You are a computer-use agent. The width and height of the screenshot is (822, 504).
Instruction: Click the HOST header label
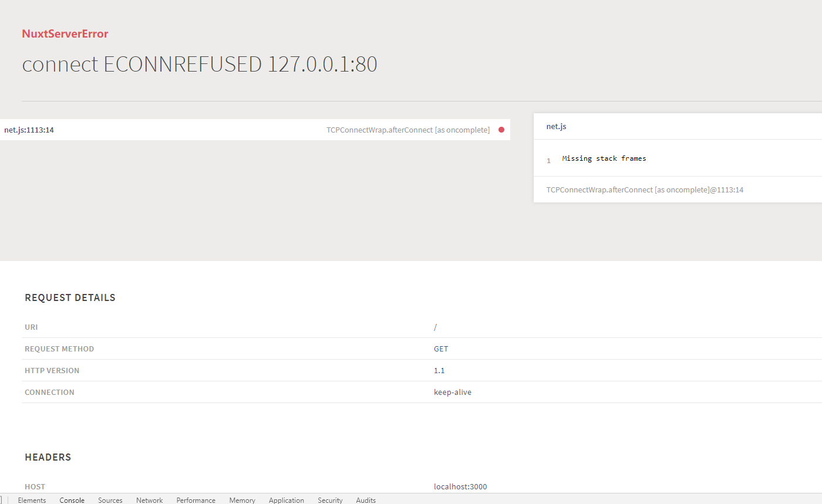pyautogui.click(x=35, y=487)
